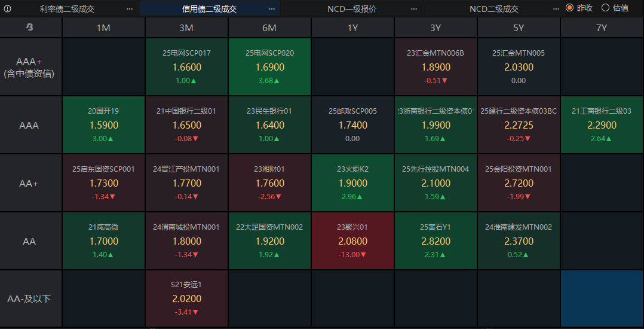Click the ellipsis icon after NCD二级成交
644x329 pixels.
point(556,9)
